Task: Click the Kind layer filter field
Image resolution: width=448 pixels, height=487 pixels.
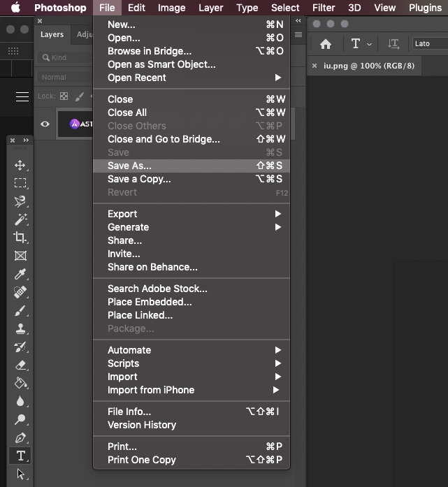Action: coord(64,57)
